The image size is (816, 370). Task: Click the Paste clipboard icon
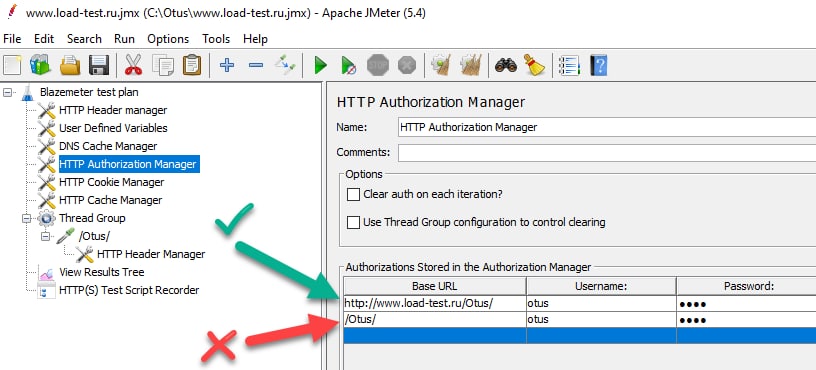point(192,66)
